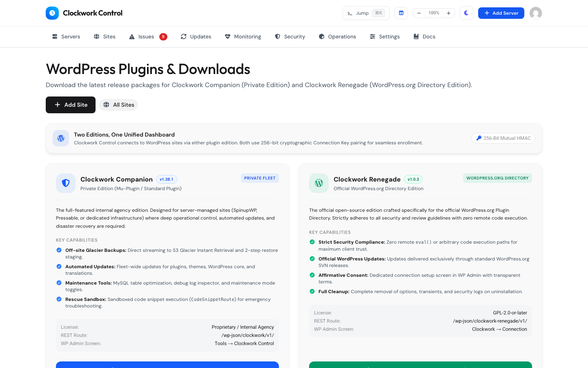
Task: Toggle the split layout panel icon
Action: tap(401, 13)
